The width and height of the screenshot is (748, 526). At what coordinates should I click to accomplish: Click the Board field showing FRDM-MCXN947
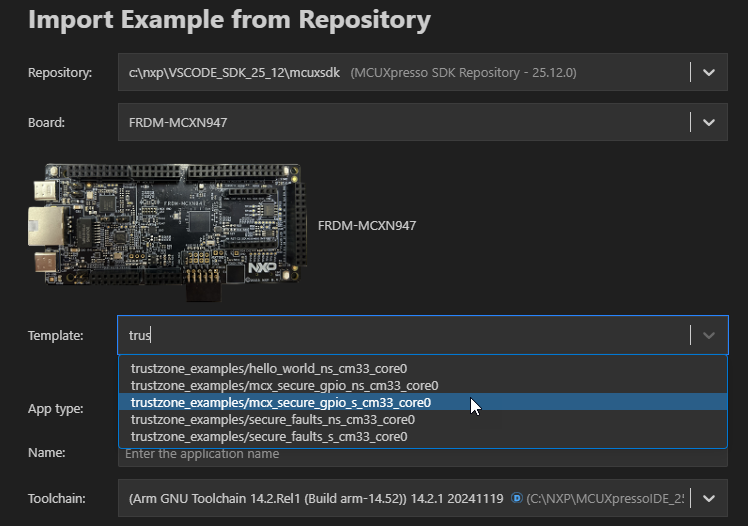tap(423, 123)
